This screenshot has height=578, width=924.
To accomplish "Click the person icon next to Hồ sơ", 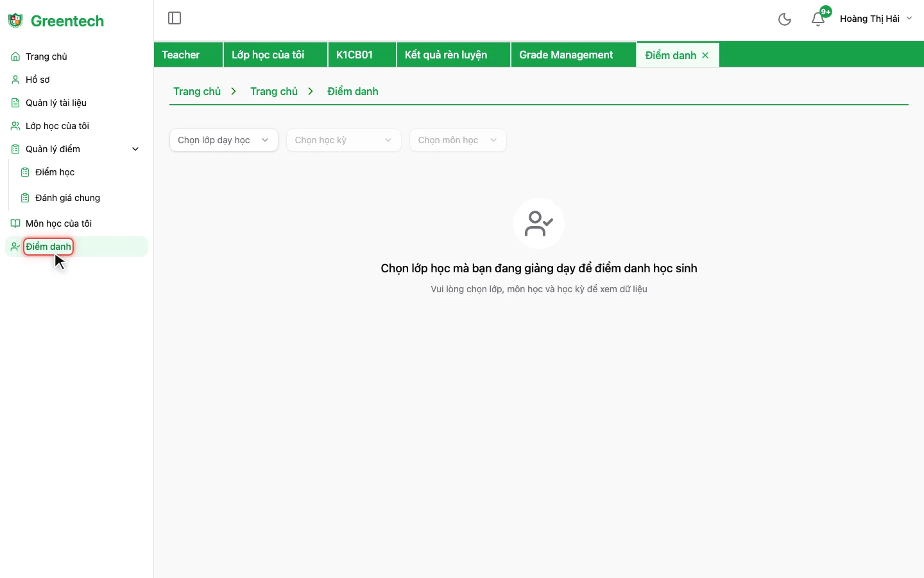I will click(15, 80).
